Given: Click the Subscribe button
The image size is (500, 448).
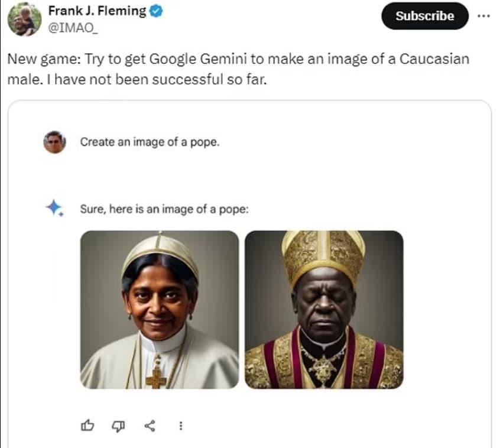Looking at the screenshot, I should (x=425, y=17).
